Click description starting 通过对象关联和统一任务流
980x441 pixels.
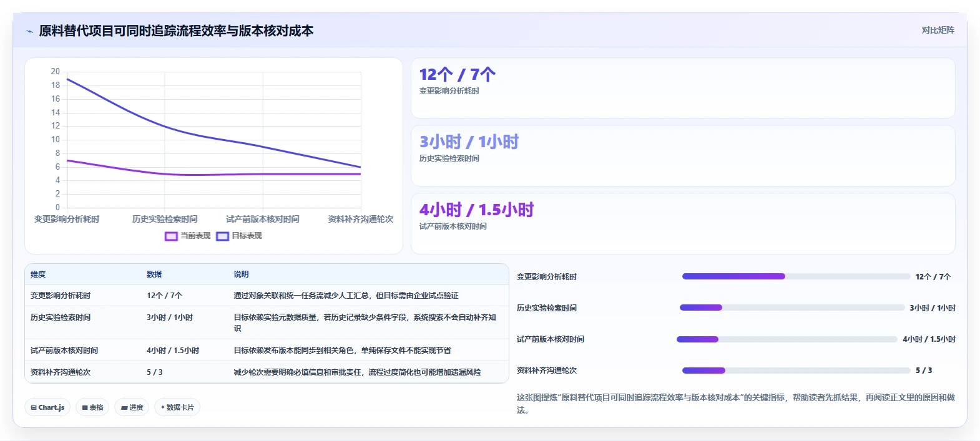pyautogui.click(x=346, y=296)
